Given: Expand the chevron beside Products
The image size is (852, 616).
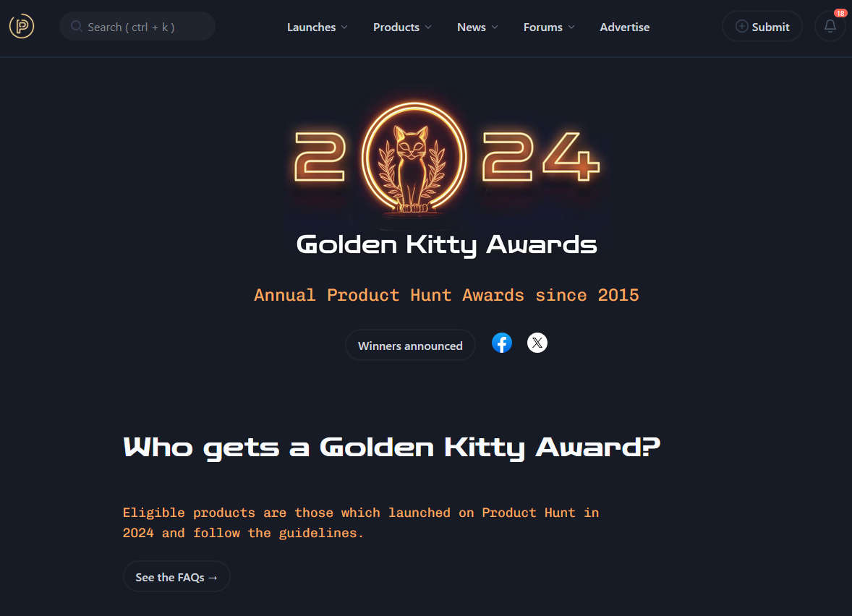Looking at the screenshot, I should pos(428,27).
